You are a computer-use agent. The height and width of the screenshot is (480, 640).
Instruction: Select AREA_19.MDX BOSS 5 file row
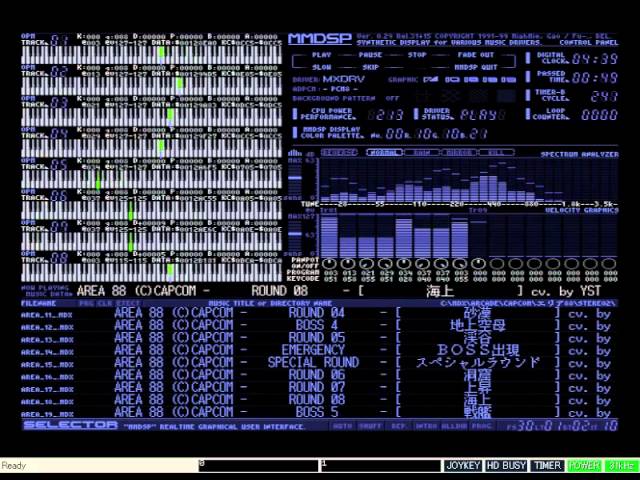(320, 413)
